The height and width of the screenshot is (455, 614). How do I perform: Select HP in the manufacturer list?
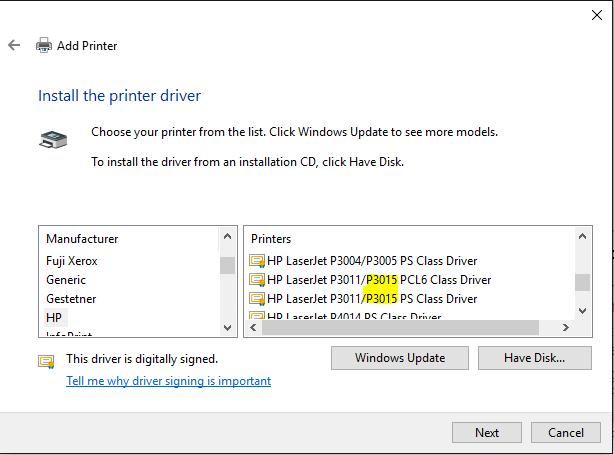[x=54, y=318]
